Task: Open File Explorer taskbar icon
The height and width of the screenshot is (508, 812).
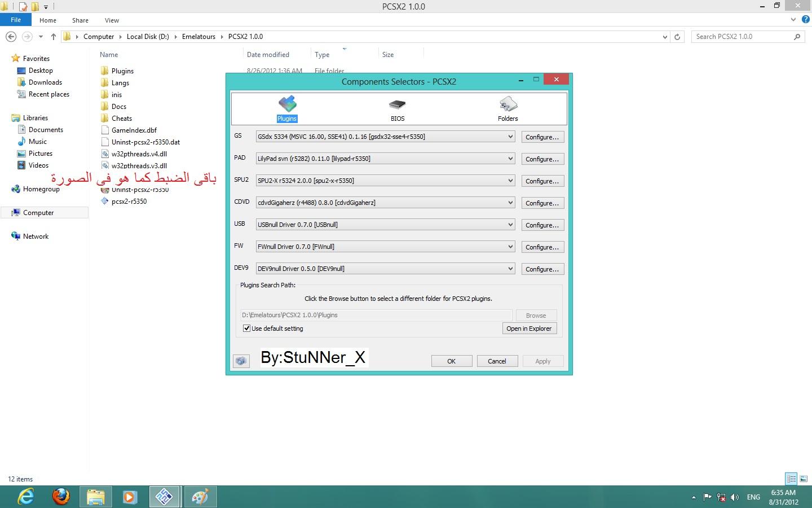Action: (96, 497)
